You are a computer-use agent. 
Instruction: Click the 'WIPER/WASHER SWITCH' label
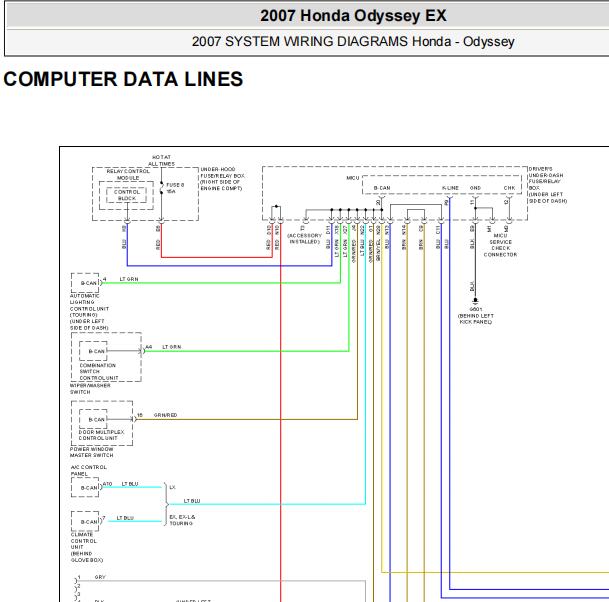pyautogui.click(x=90, y=389)
